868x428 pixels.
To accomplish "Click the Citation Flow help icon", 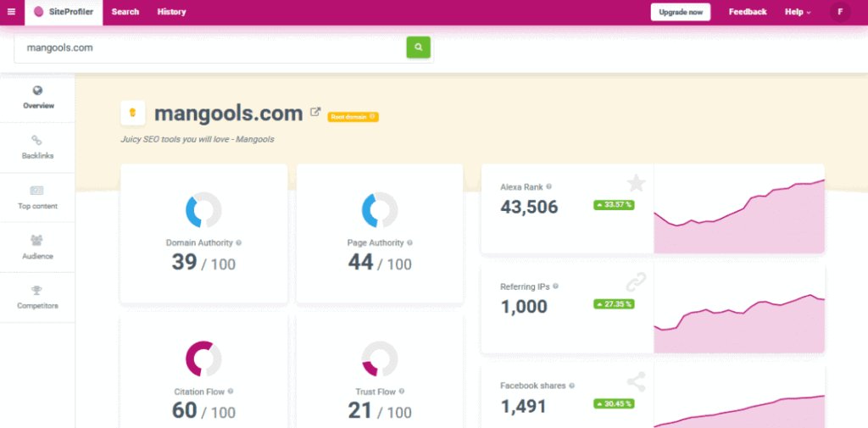I will (231, 392).
